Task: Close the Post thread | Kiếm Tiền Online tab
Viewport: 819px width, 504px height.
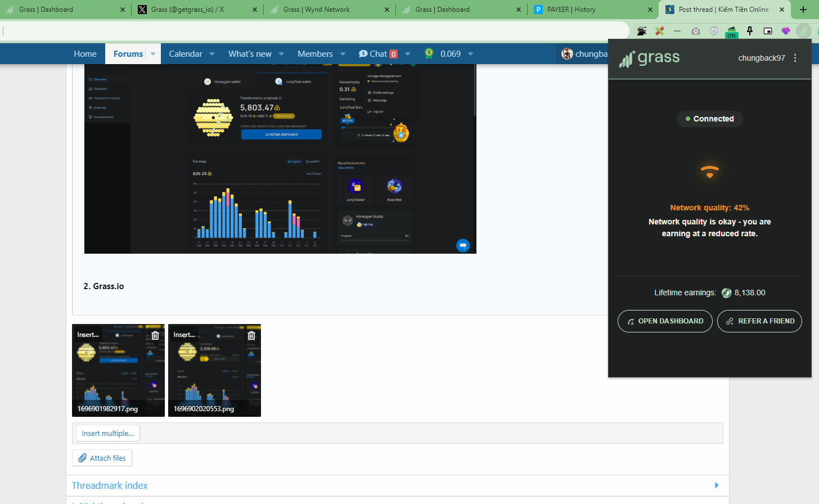Action: [x=782, y=10]
